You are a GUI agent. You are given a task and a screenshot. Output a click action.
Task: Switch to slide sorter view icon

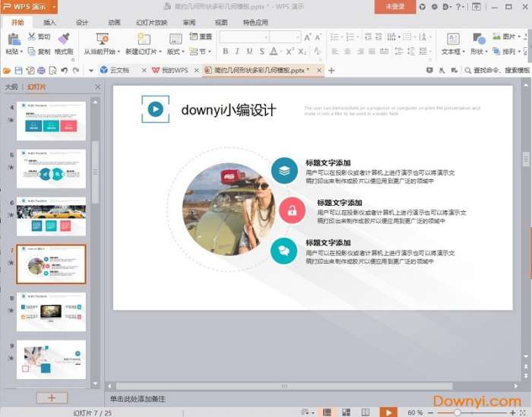347,412
